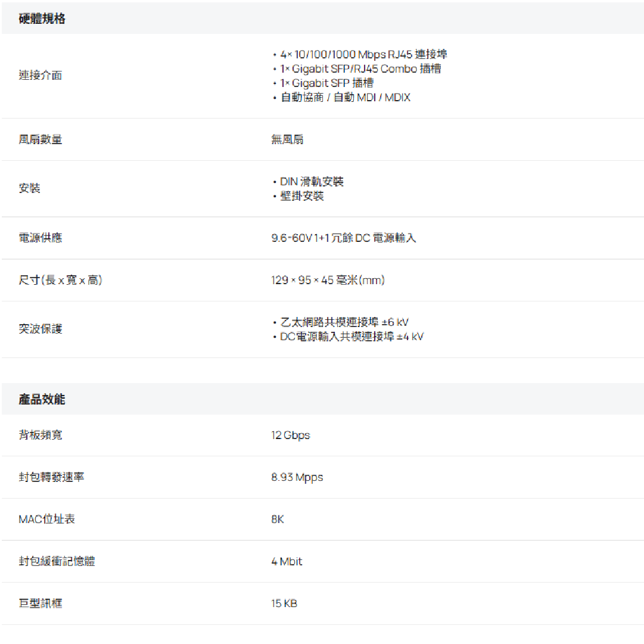Select the 9.6-60V 1+1 冗餘 DC 電源輸入 value
644x644 pixels.
(344, 238)
